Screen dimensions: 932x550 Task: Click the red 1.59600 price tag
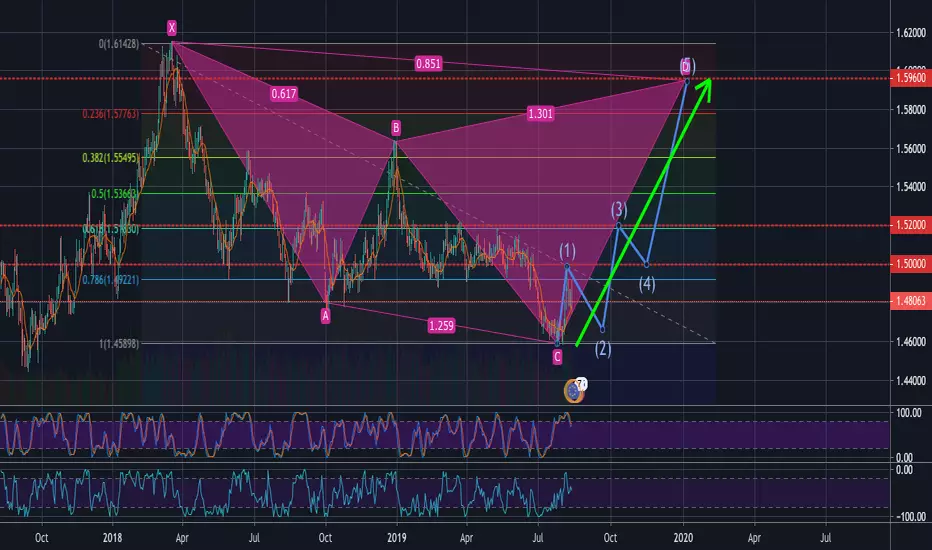click(909, 78)
